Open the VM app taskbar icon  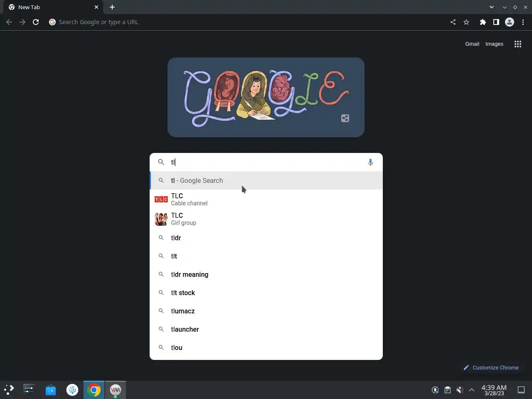(116, 390)
